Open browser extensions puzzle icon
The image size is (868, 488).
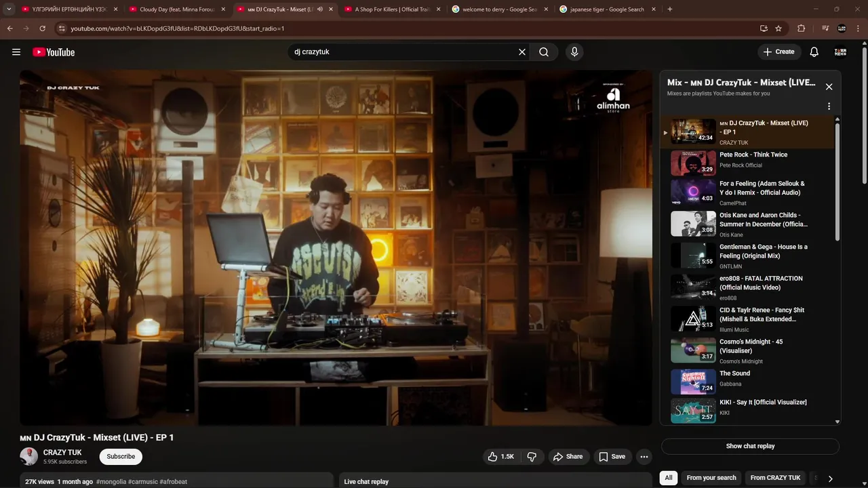click(x=802, y=28)
